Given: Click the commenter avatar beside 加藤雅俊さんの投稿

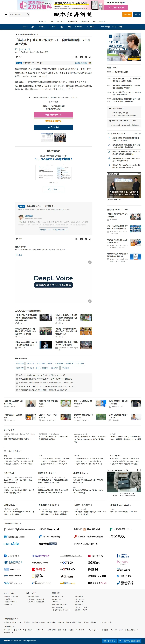Looking at the screenshot, I should click(90, 63).
